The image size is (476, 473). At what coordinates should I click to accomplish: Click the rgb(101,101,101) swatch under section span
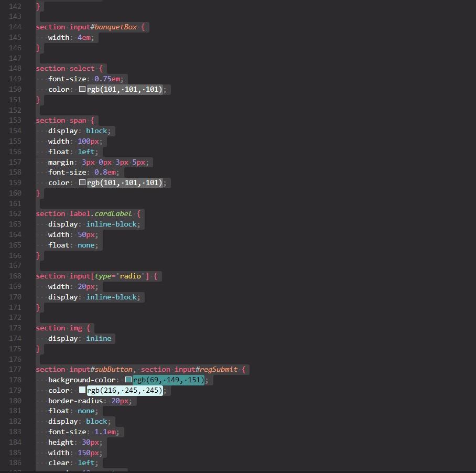coord(82,182)
